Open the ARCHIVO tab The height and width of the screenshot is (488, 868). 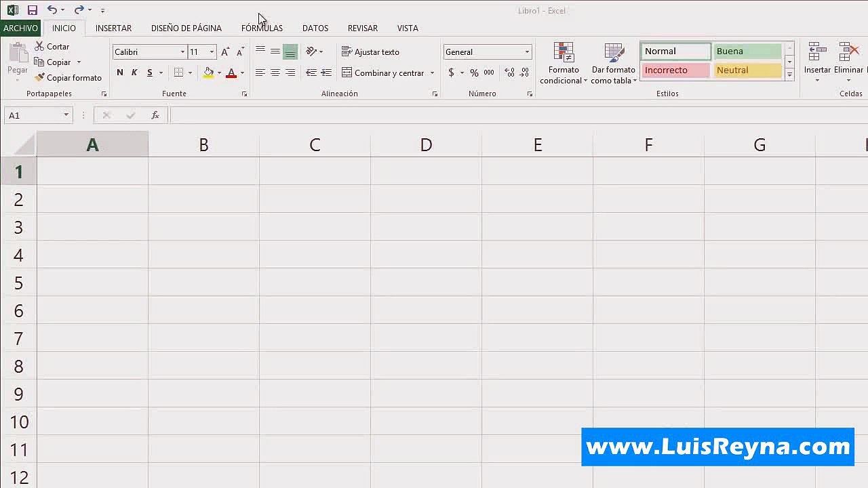click(20, 28)
